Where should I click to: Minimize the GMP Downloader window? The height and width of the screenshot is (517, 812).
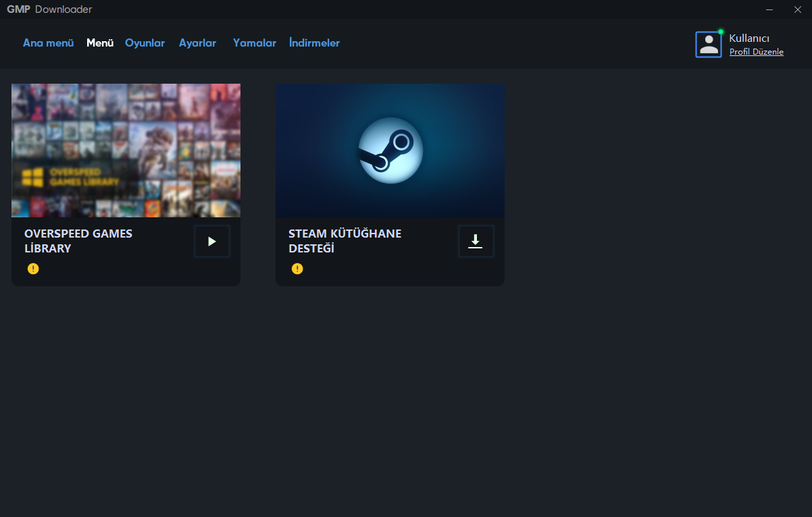coord(769,9)
